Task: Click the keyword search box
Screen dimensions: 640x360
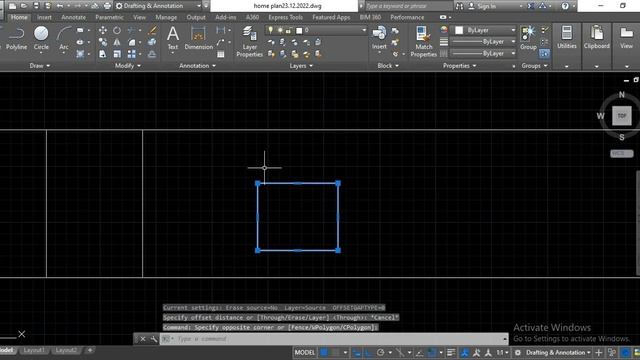Action: pyautogui.click(x=408, y=6)
